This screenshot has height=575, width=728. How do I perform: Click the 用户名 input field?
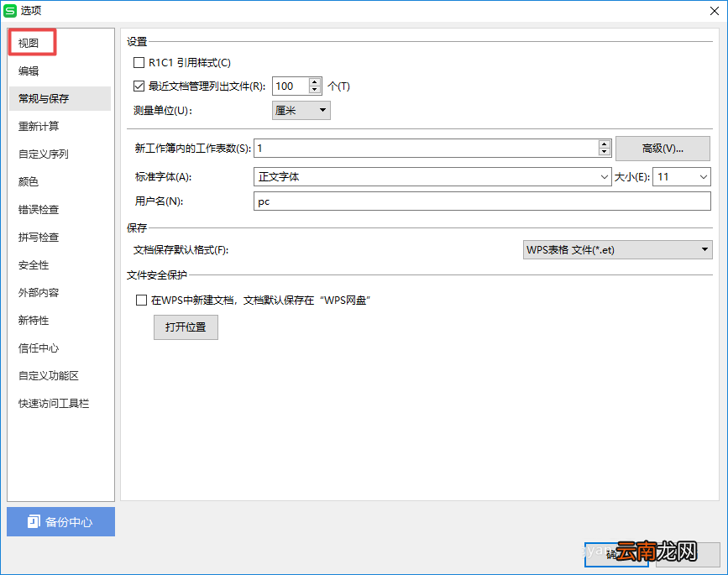pos(482,201)
